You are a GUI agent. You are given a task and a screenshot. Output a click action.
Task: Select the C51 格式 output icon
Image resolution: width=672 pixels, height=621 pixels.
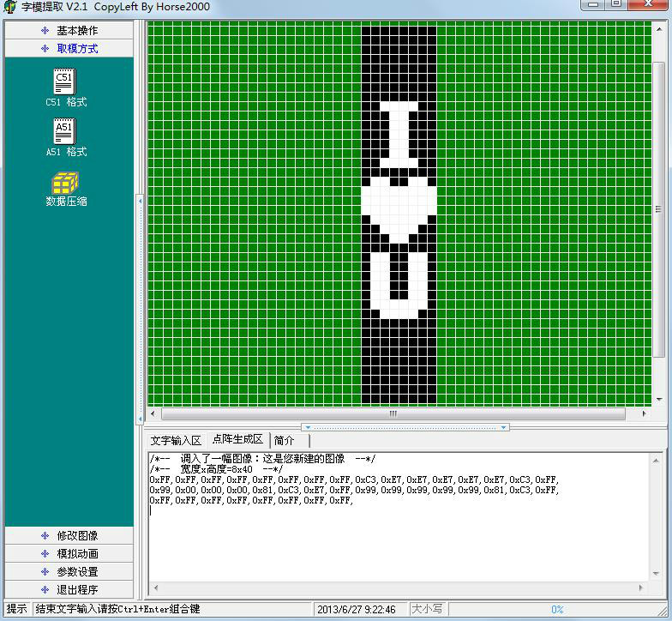pyautogui.click(x=65, y=82)
